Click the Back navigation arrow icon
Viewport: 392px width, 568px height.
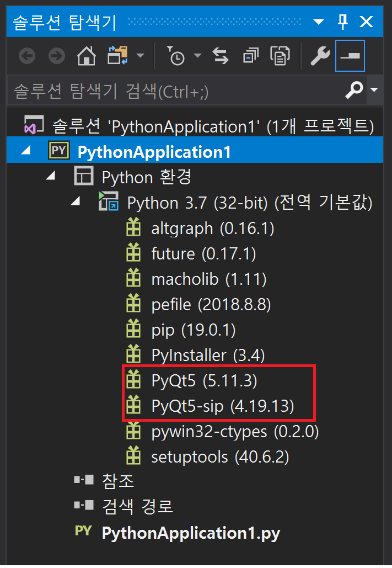(x=27, y=56)
